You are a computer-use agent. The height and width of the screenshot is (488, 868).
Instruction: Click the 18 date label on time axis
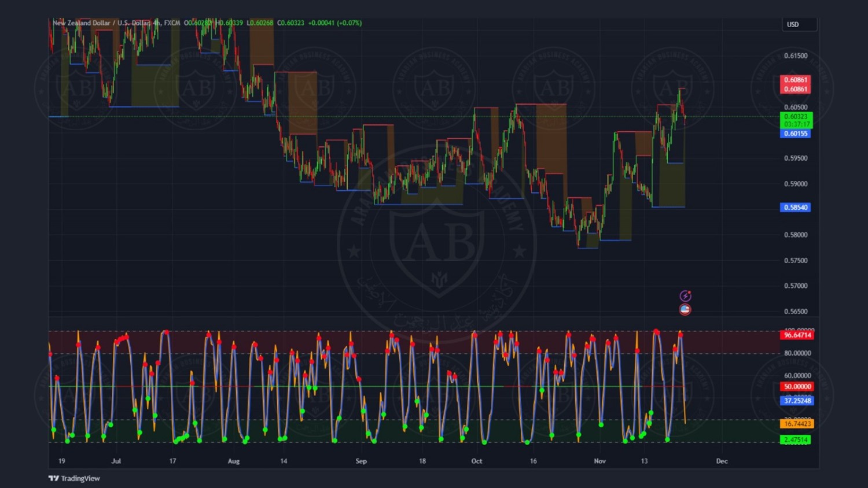pos(422,461)
